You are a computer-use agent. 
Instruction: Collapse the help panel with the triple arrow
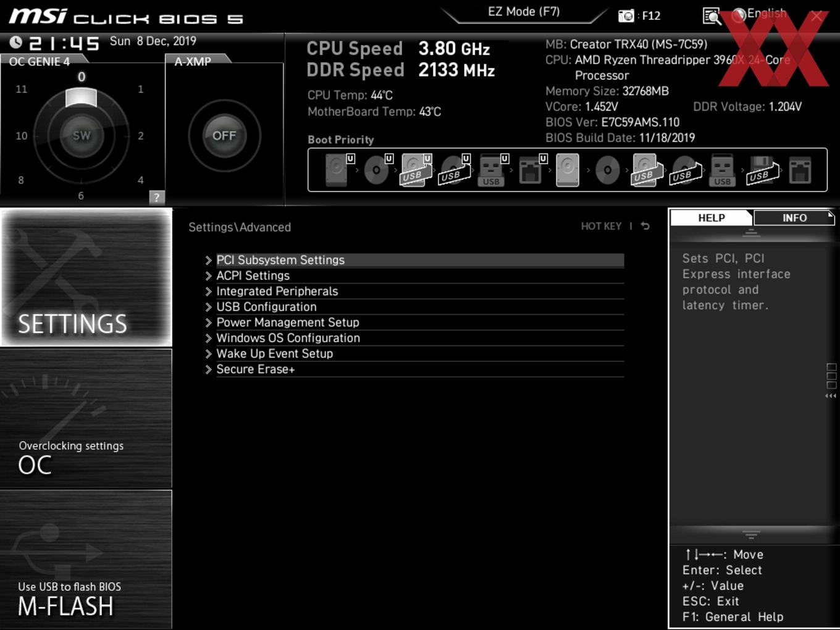[831, 396]
